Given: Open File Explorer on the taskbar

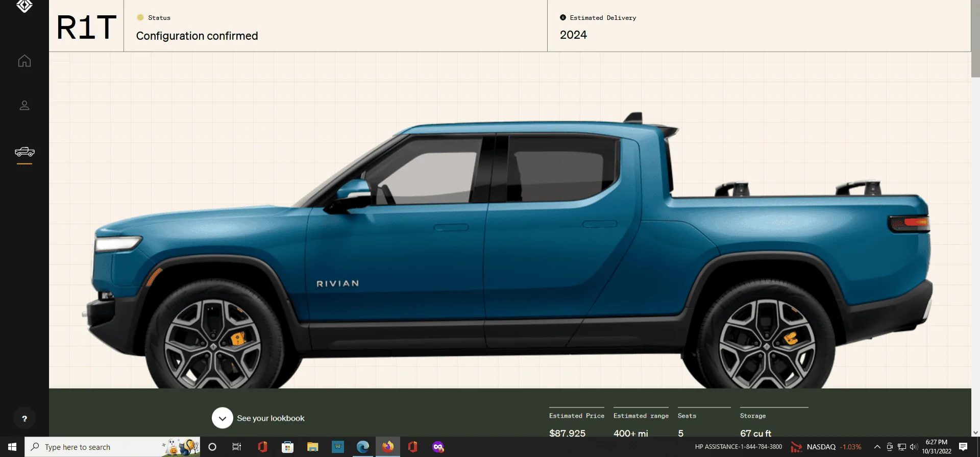Looking at the screenshot, I should click(312, 447).
